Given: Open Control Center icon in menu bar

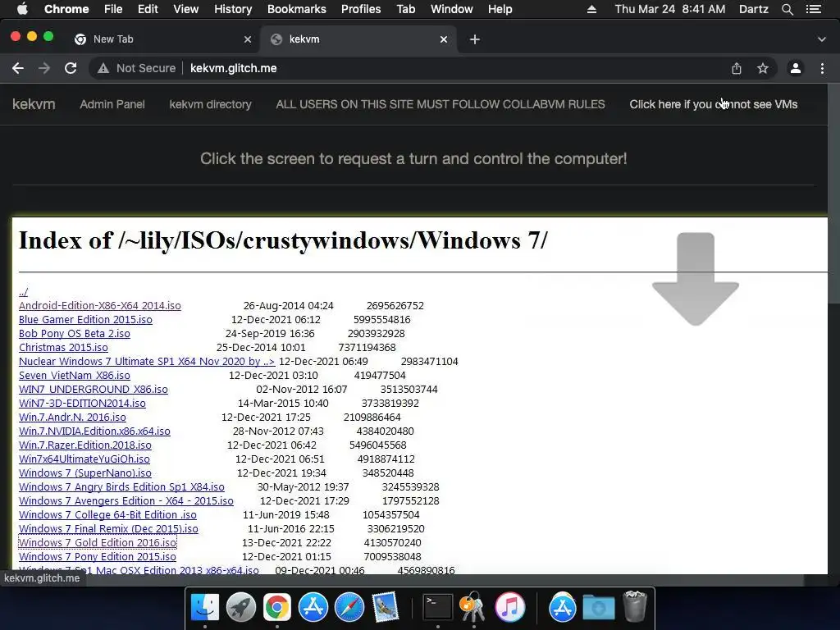Looking at the screenshot, I should coord(814,9).
